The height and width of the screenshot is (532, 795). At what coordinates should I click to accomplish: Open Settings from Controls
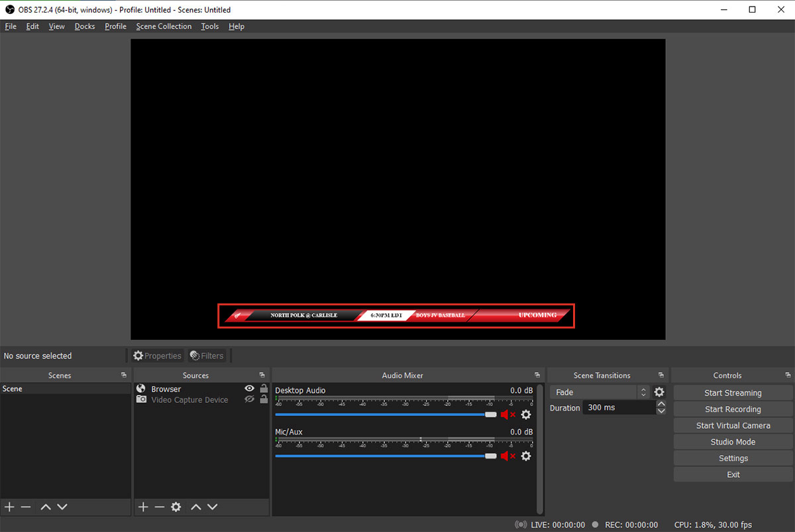pos(733,458)
